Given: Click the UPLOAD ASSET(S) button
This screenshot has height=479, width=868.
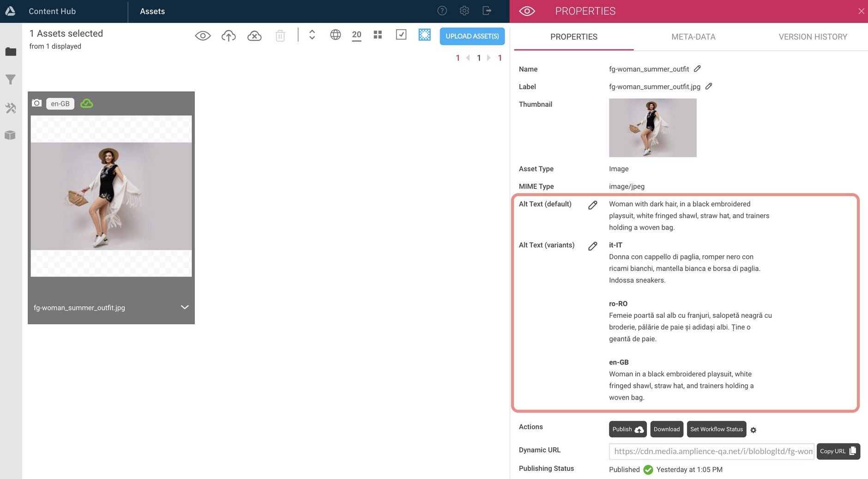Looking at the screenshot, I should click(x=472, y=36).
